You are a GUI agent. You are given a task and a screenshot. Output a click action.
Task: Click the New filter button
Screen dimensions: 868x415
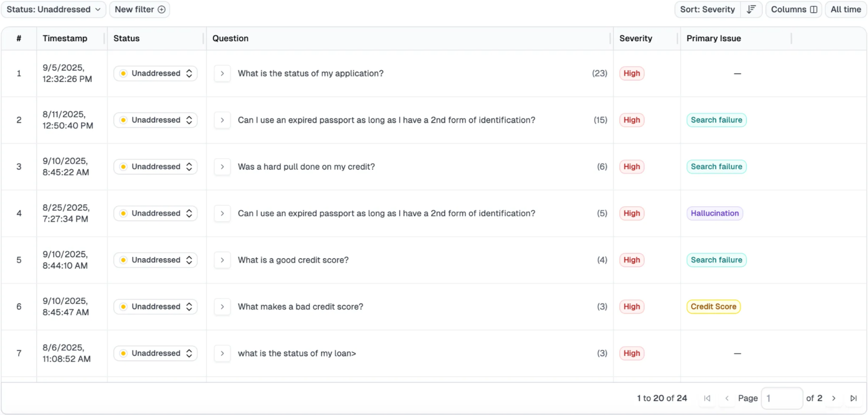pos(139,9)
